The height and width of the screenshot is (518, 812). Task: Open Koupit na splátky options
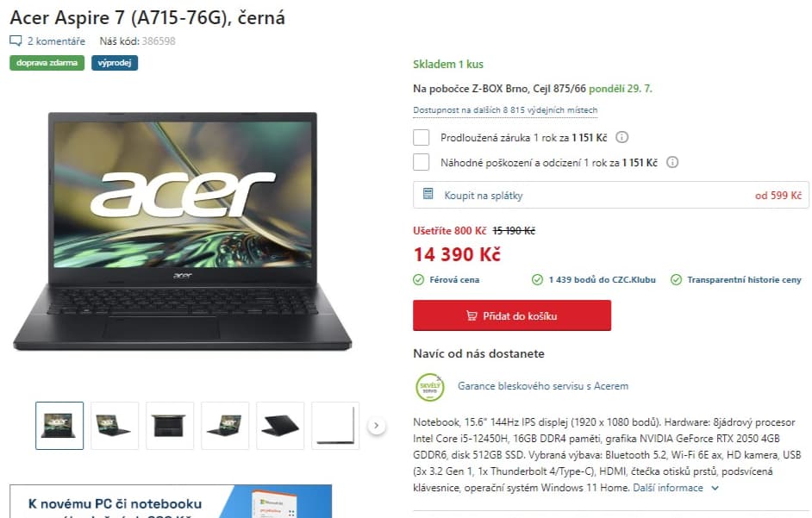[611, 196]
